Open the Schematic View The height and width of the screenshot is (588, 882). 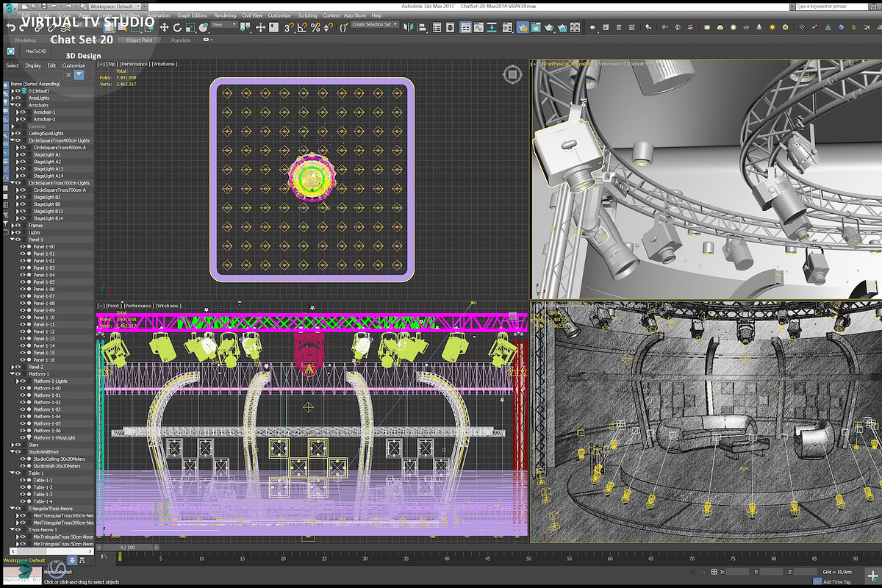[492, 27]
